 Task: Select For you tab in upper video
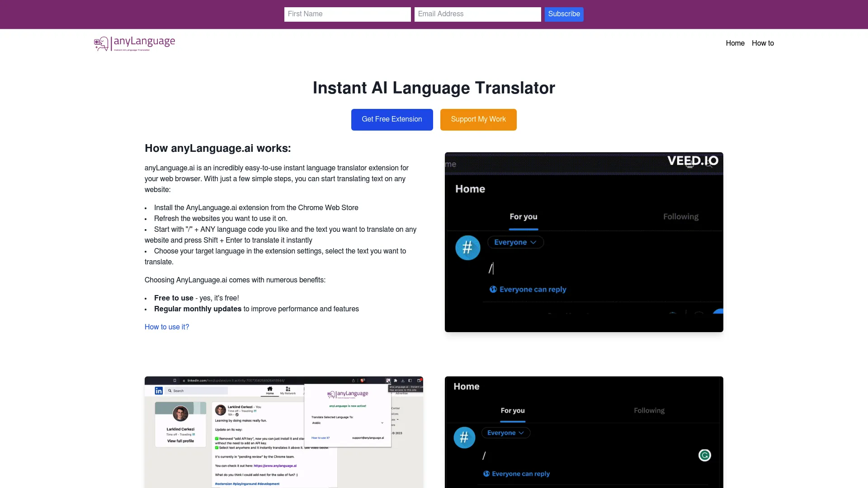tap(524, 216)
